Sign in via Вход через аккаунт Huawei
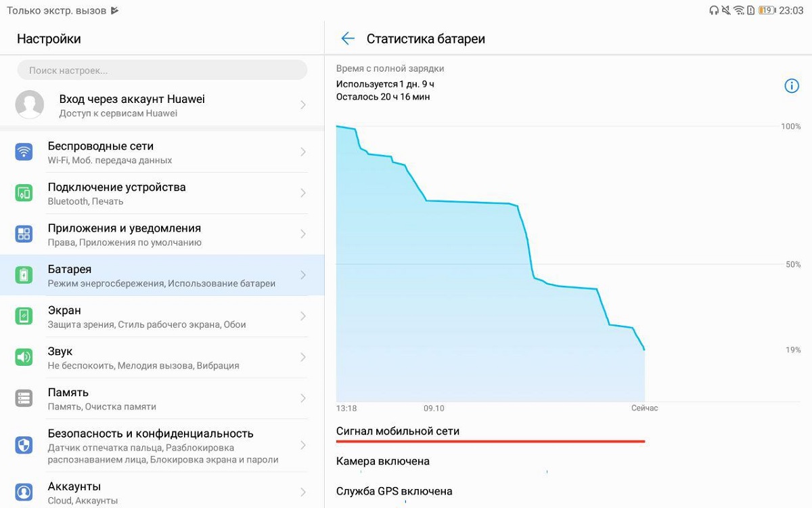Screen dimensions: 812x508 (x=162, y=105)
